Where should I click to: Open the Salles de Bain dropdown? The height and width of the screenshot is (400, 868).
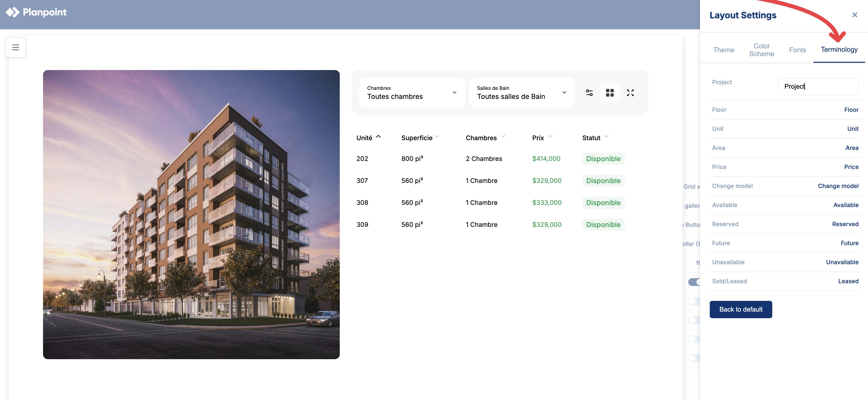522,93
